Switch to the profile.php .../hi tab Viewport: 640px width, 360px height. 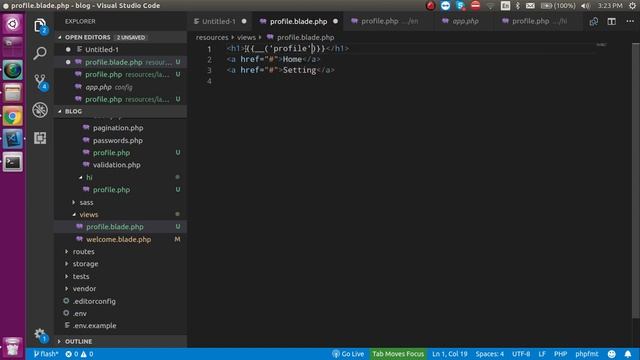click(539, 21)
